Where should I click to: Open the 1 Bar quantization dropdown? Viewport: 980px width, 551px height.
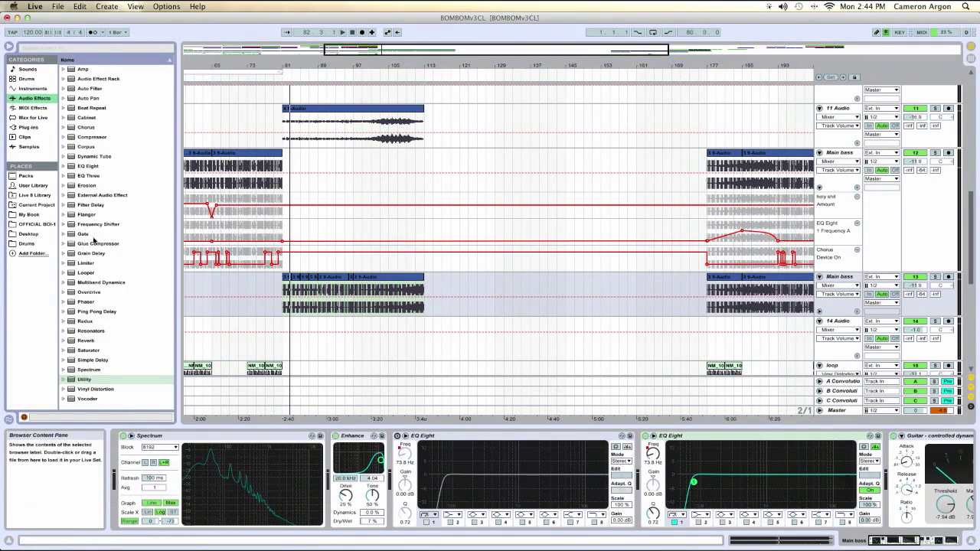coord(118,32)
